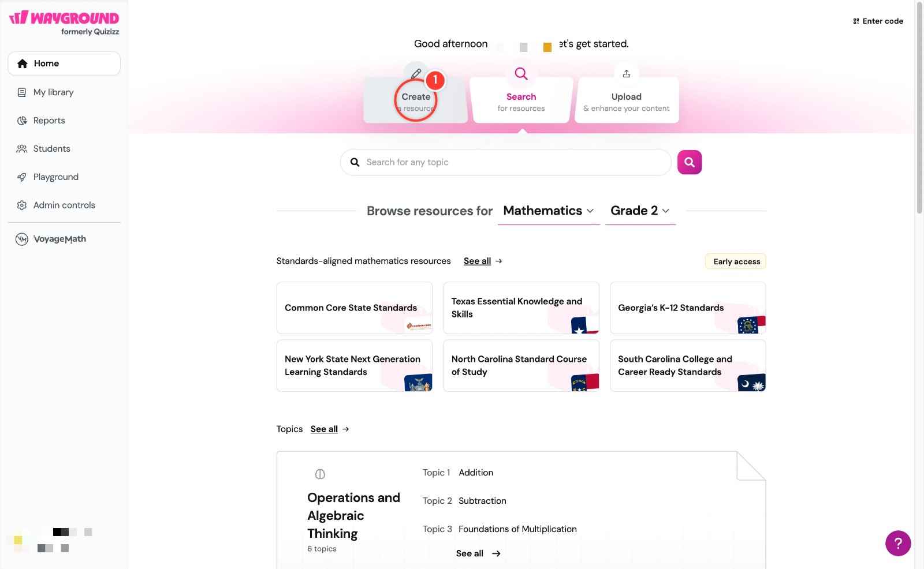Click the pink search submit button

point(690,162)
